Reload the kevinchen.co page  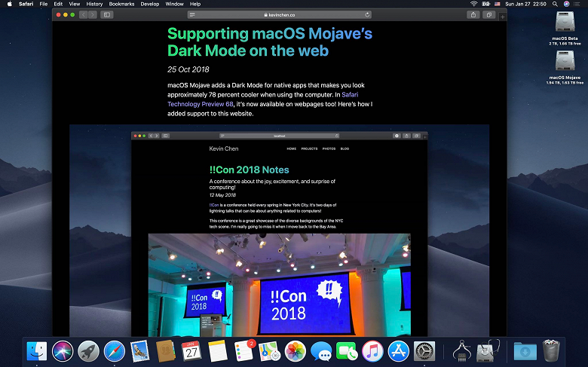367,15
